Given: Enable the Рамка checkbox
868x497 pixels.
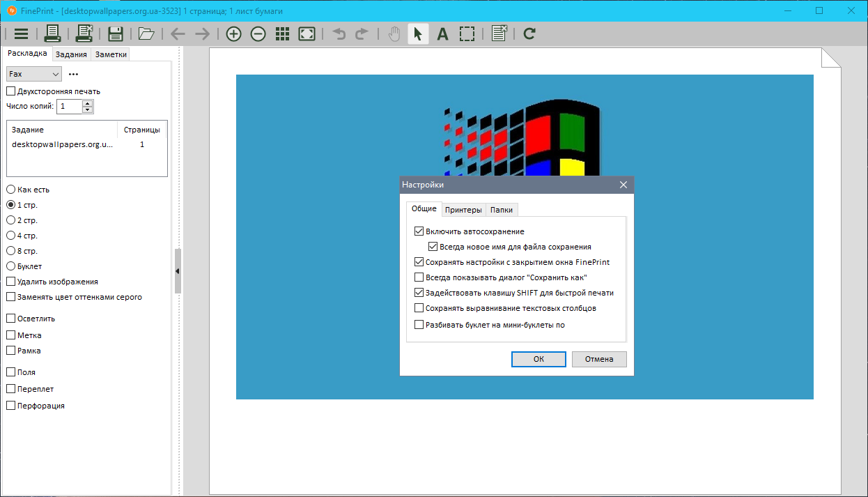Looking at the screenshot, I should click(x=24, y=351).
